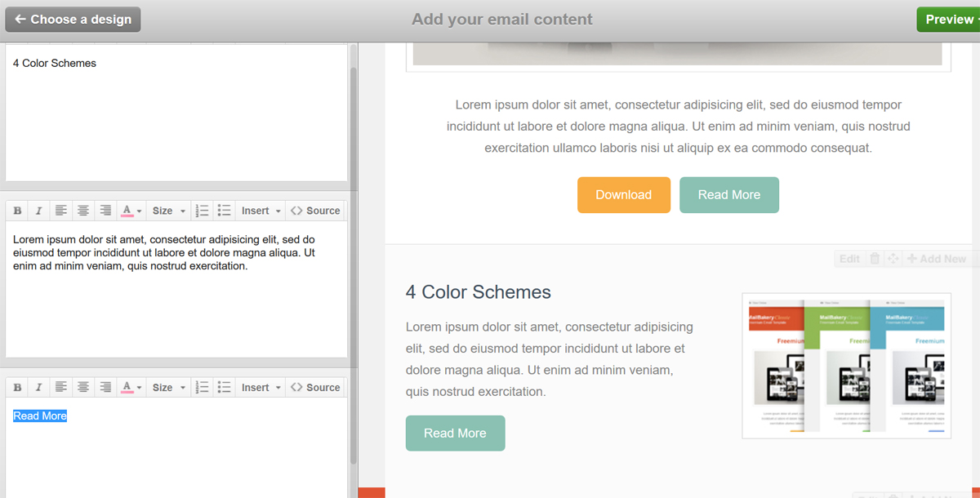This screenshot has height=498, width=980.
Task: Center-align text in the Read More editor toolbar
Action: pyautogui.click(x=83, y=388)
